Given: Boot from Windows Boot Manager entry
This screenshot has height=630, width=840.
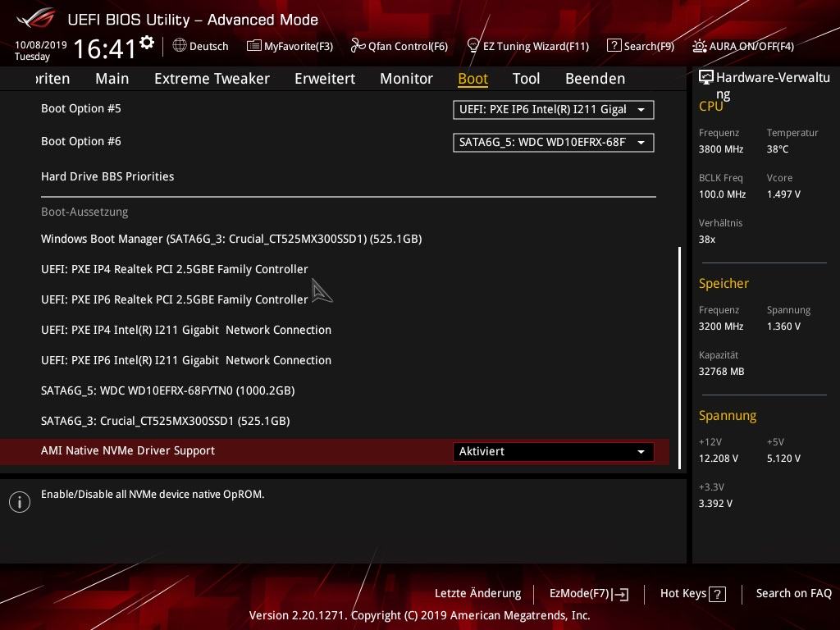Looking at the screenshot, I should (x=231, y=239).
